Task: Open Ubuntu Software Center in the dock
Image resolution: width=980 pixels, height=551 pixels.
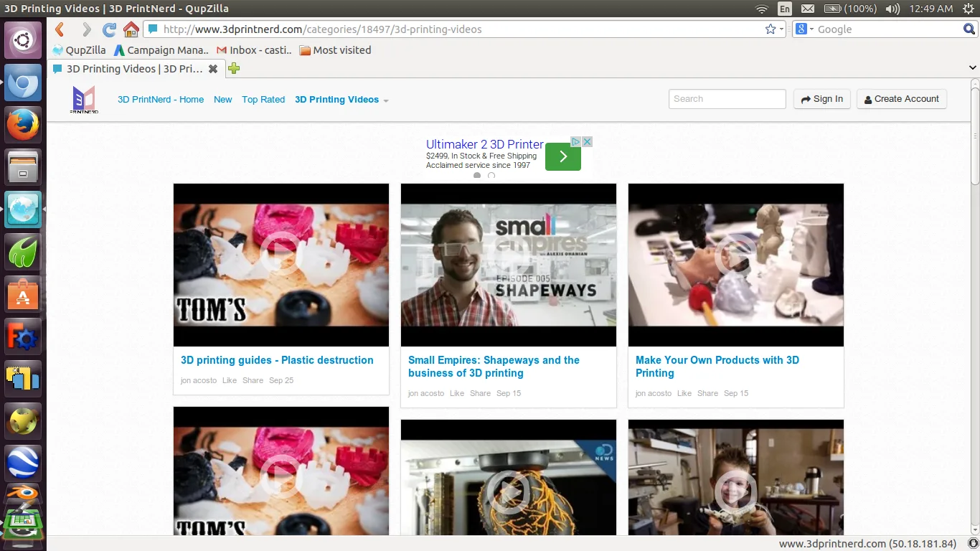Action: tap(23, 294)
